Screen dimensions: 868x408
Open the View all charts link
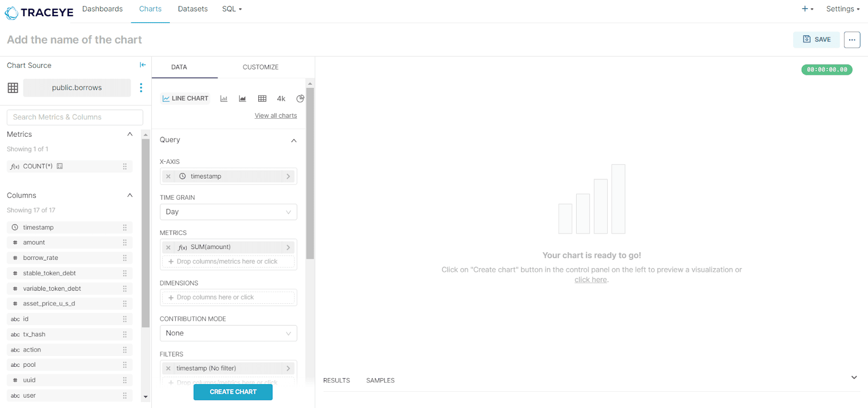(x=276, y=116)
